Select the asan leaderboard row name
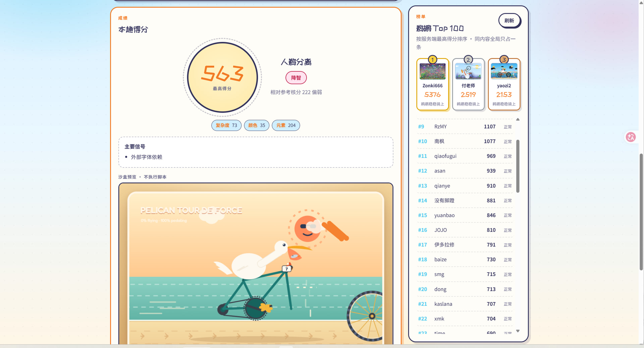644x348 pixels. (440, 171)
